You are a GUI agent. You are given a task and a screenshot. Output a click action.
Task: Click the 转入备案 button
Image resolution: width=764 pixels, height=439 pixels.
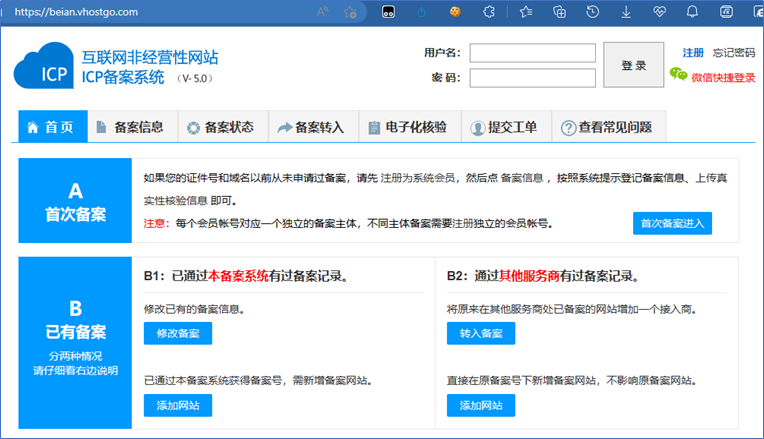[480, 333]
